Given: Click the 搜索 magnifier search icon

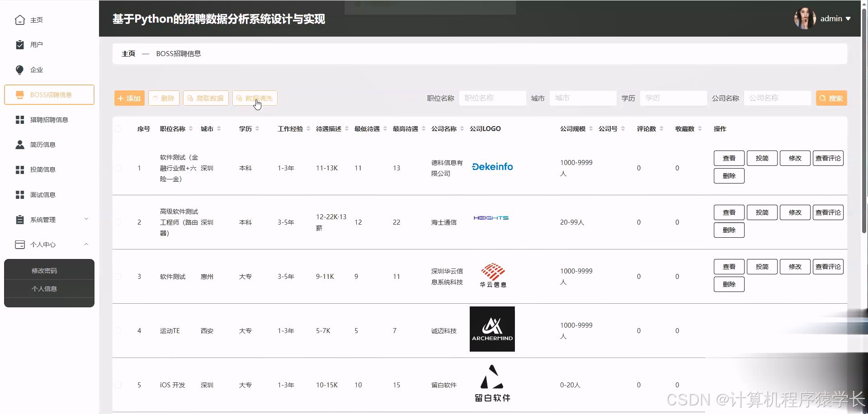Looking at the screenshot, I should [822, 98].
